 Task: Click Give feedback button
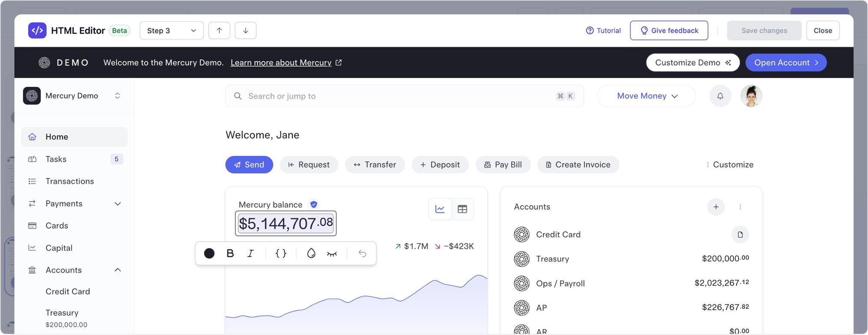[669, 30]
